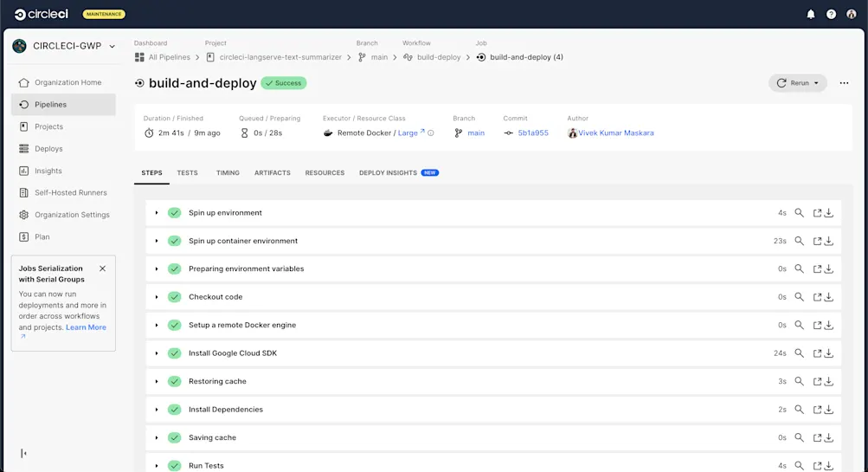Viewport: 868px width, 472px height.
Task: Switch to the STEPS tab
Action: (151, 173)
